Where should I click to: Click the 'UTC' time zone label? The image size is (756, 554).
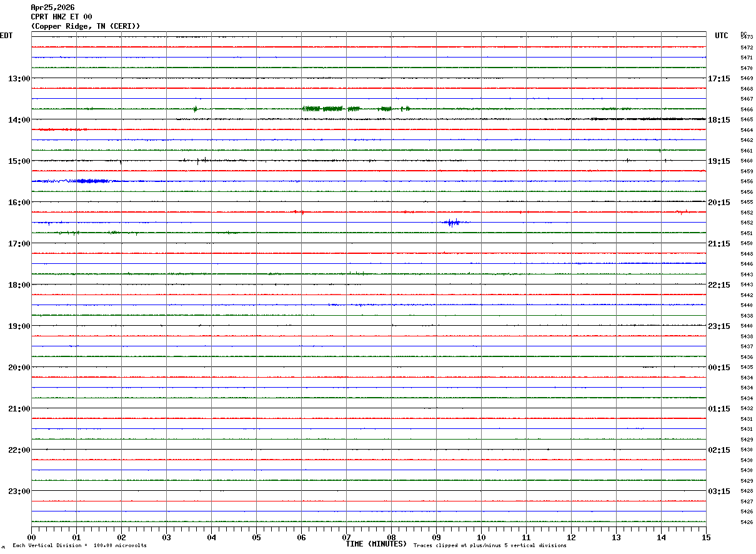[x=722, y=36]
